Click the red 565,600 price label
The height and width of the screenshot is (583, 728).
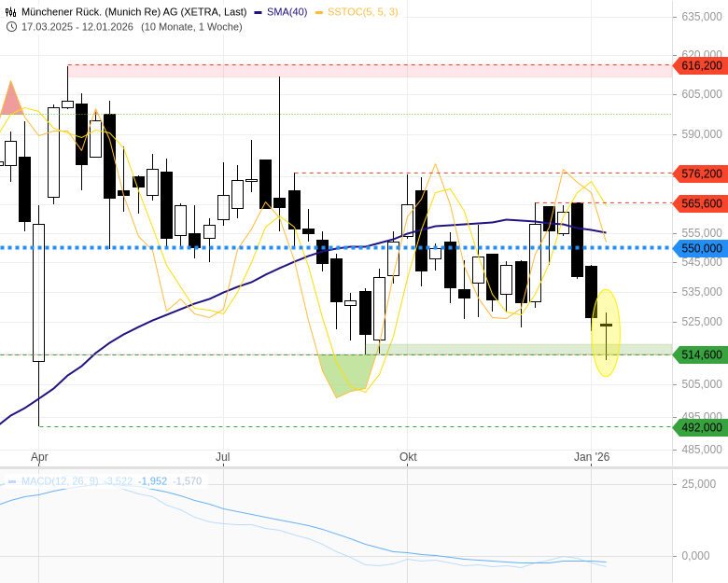click(x=701, y=203)
